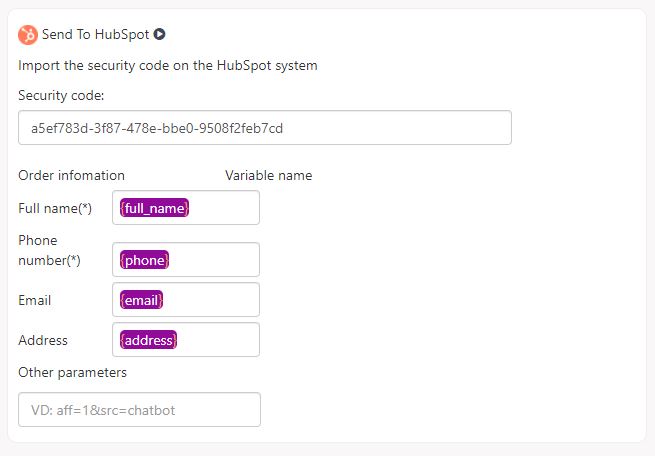Click the Address variable input box

186,339
